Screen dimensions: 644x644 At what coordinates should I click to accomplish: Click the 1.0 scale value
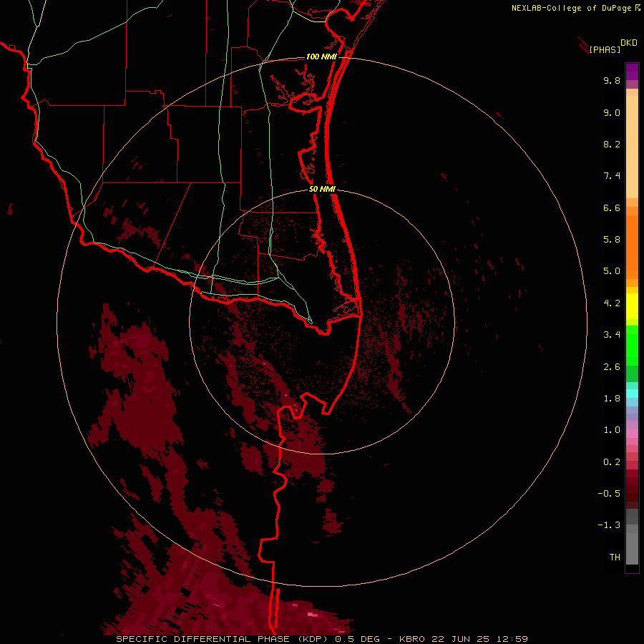click(612, 430)
